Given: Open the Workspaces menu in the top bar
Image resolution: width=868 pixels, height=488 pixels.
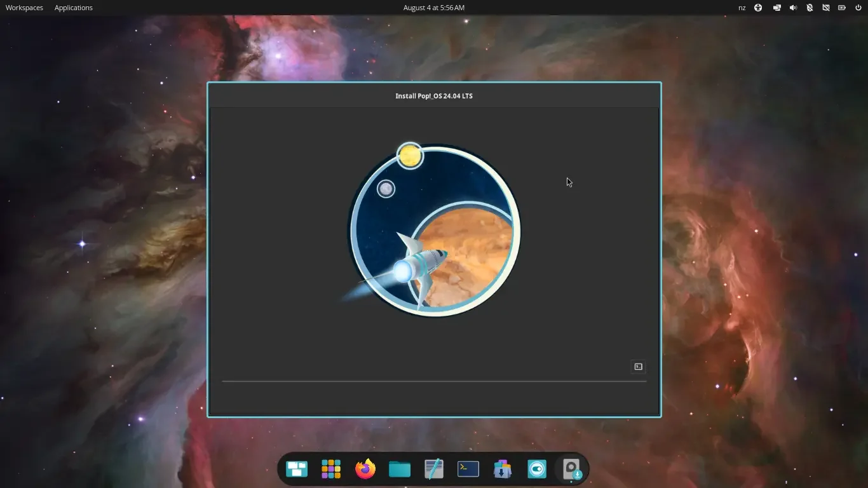Looking at the screenshot, I should point(24,8).
